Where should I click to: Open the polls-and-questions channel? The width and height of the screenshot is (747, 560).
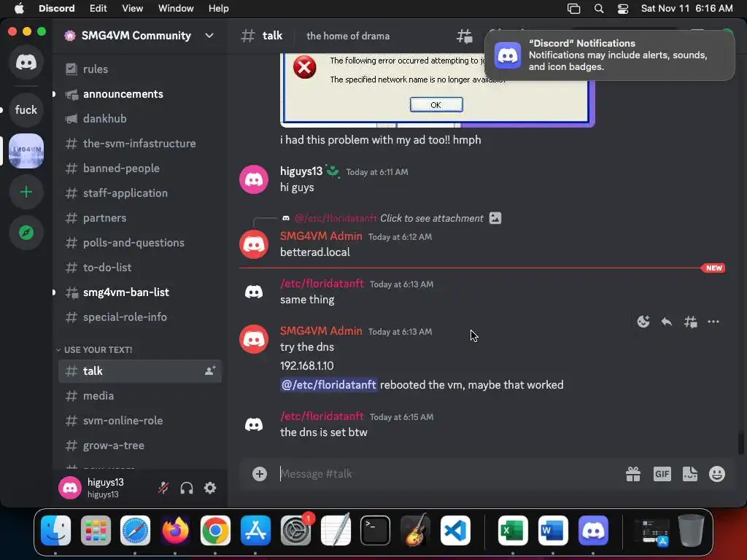click(x=140, y=242)
